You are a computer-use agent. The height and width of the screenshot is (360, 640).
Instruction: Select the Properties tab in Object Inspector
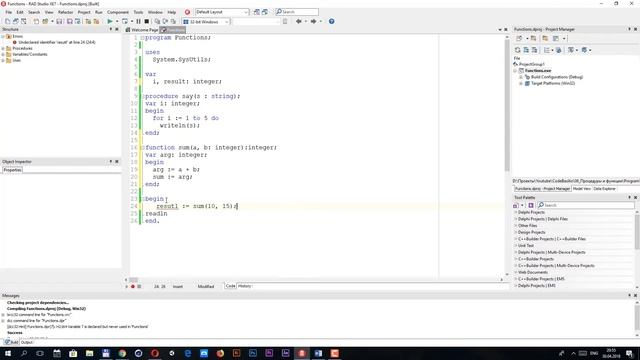coord(12,170)
